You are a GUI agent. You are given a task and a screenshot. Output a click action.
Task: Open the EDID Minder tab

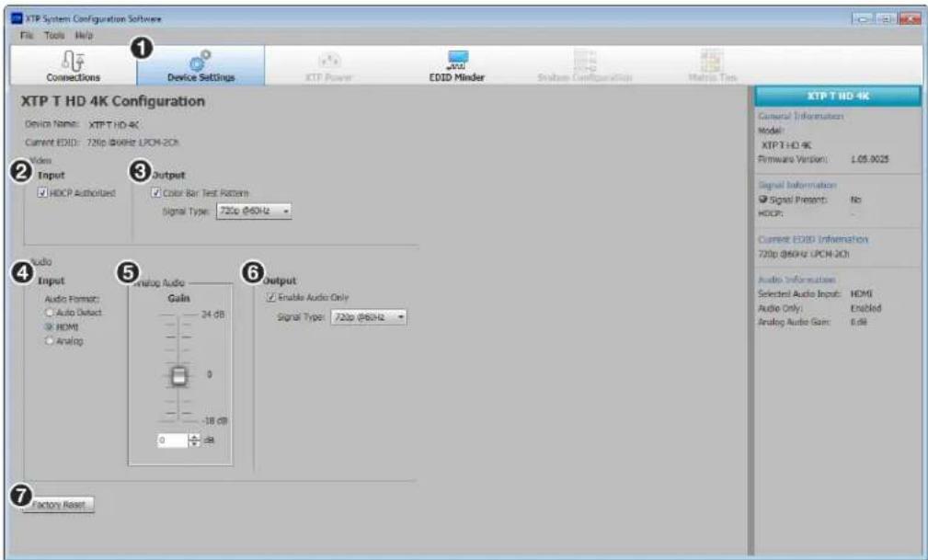point(456,65)
